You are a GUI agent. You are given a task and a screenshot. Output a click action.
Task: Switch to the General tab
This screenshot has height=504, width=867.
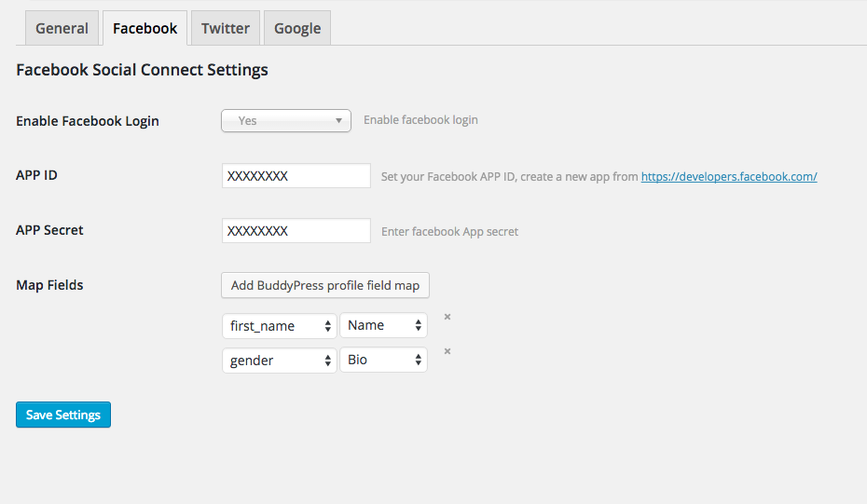click(x=62, y=28)
